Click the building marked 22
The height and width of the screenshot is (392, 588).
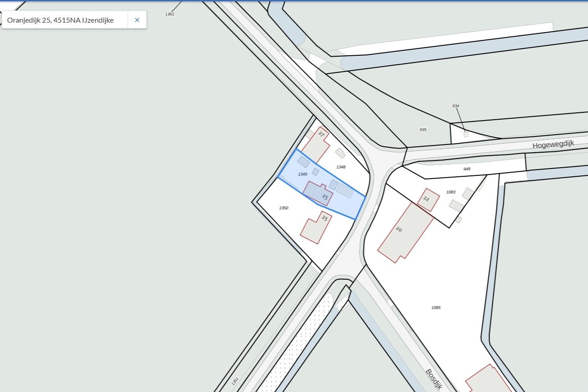(428, 200)
